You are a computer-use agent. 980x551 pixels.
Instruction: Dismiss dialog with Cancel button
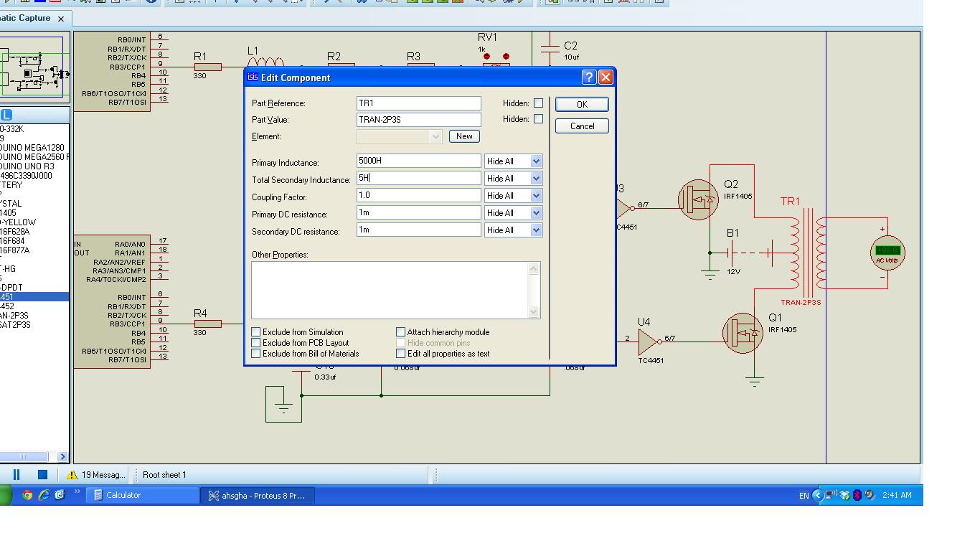(x=582, y=126)
